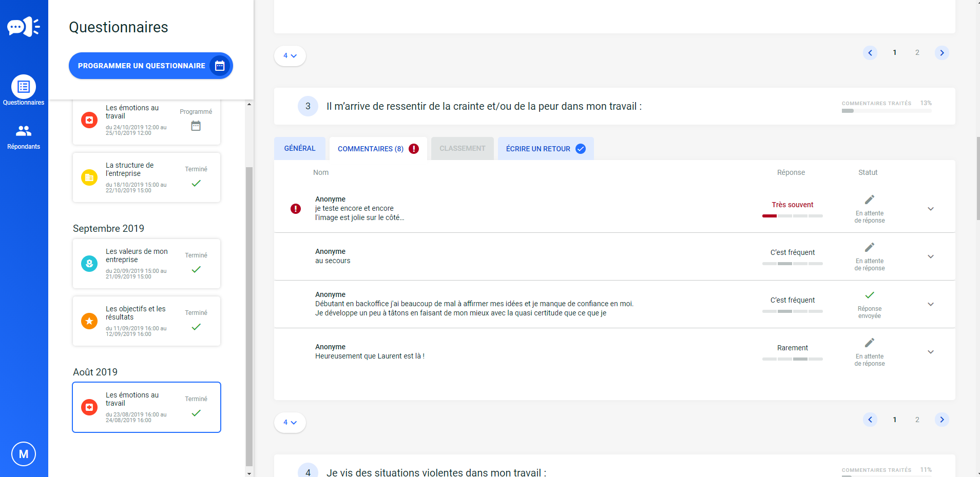The width and height of the screenshot is (980, 477).
Task: Open Les valeurs de mon entreprise questionnaire
Action: [x=146, y=264]
